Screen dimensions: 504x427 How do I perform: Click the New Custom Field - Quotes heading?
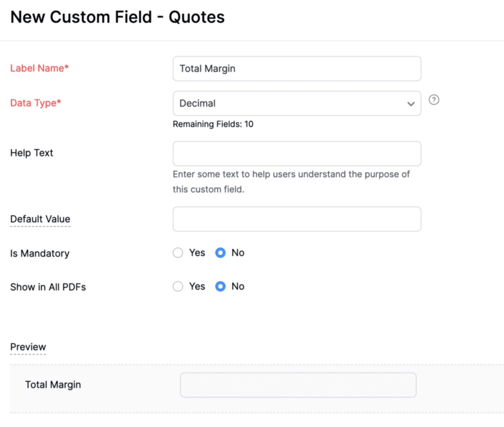click(118, 17)
